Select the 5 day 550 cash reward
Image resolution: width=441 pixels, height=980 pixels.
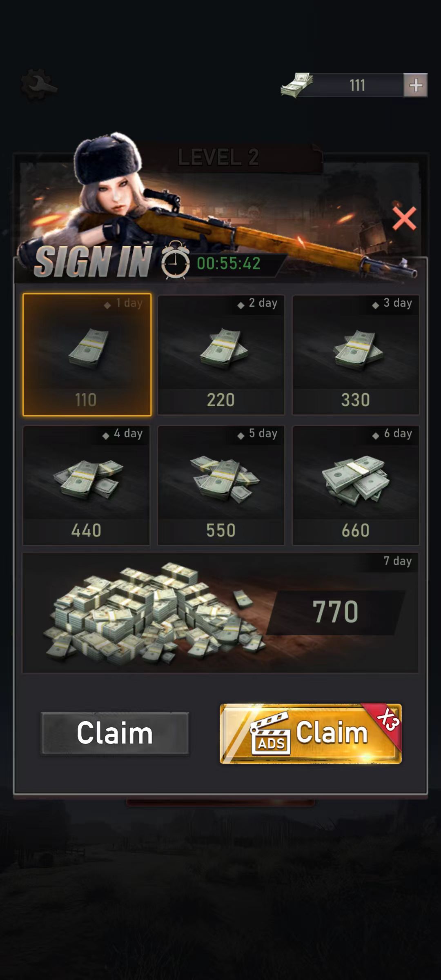221,485
